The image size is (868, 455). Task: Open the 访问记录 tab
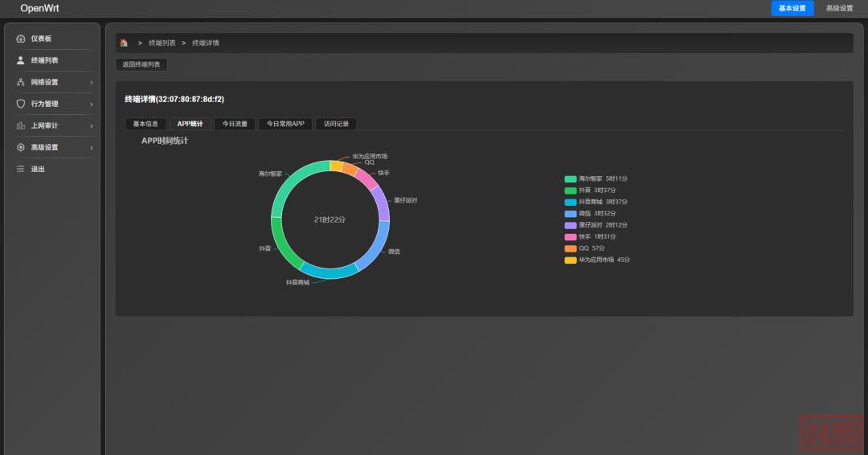click(x=336, y=124)
